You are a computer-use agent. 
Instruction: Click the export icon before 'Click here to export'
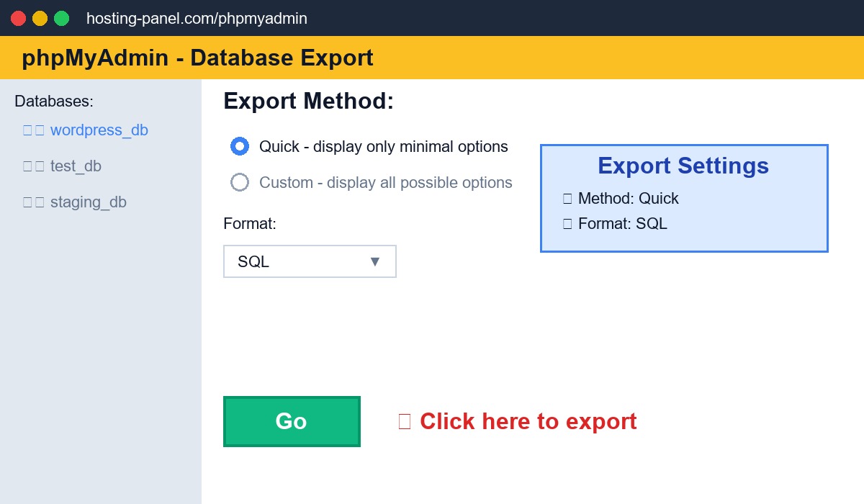coord(405,421)
